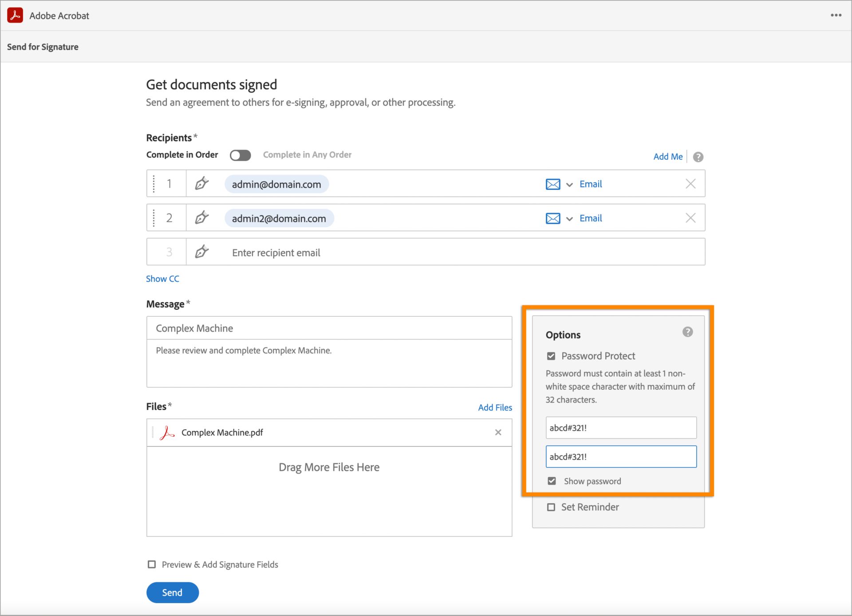Viewport: 852px width, 616px height.
Task: Click the signature/pen icon for recipient 1
Action: point(202,184)
